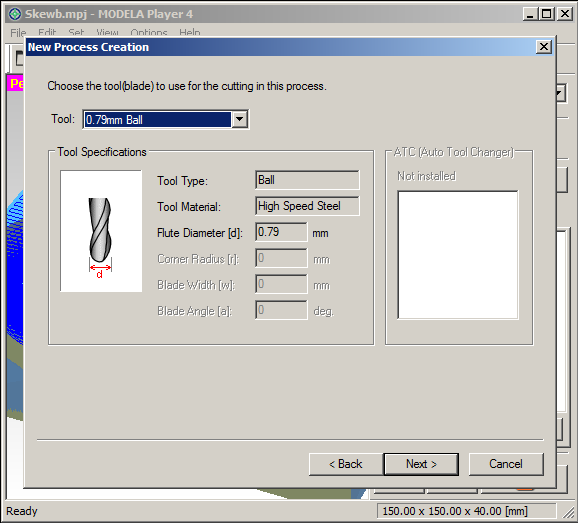The image size is (578, 523).
Task: Close the MODELA Player 4 main window
Action: coord(564,14)
